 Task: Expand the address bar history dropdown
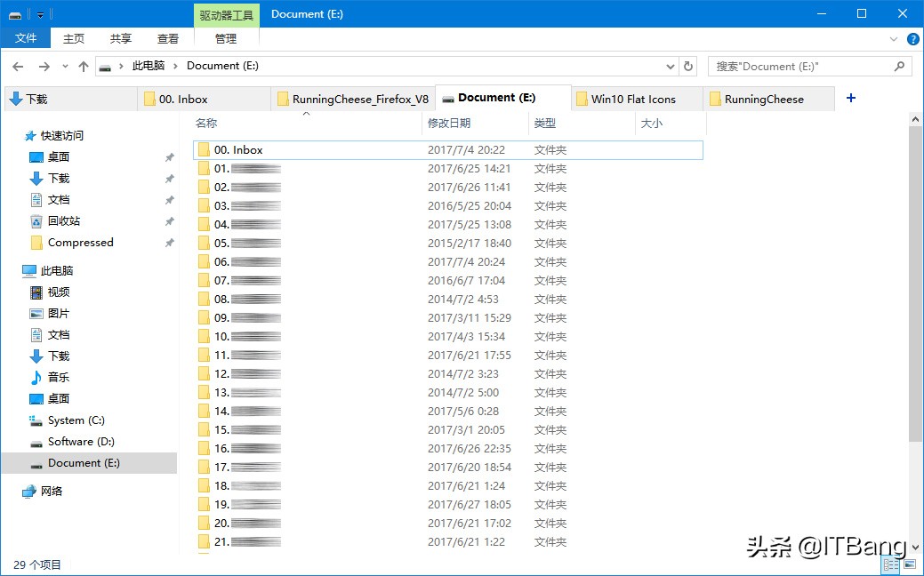(670, 66)
